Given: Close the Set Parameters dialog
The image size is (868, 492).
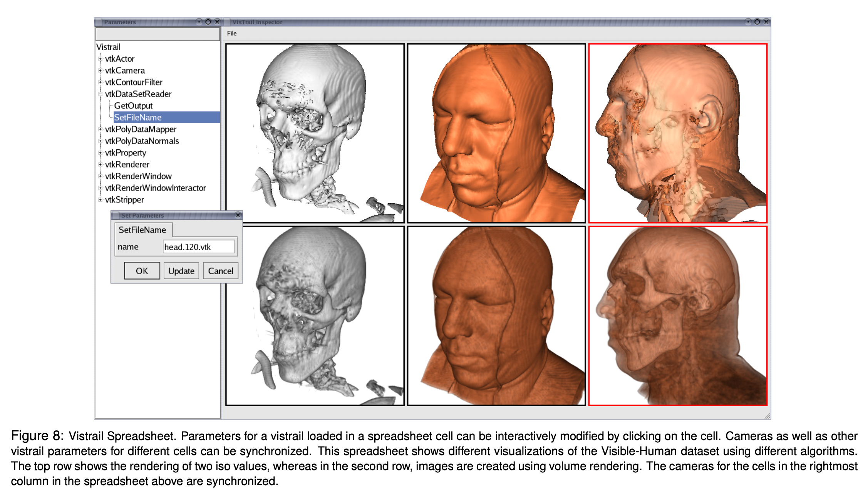Looking at the screenshot, I should pos(238,215).
